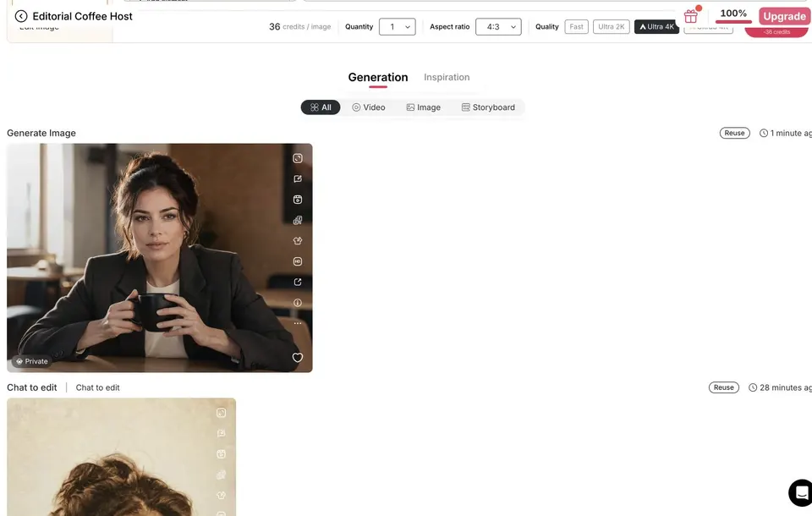Viewport: 812px width, 516px height.
Task: Filter generations by Video
Action: [369, 107]
